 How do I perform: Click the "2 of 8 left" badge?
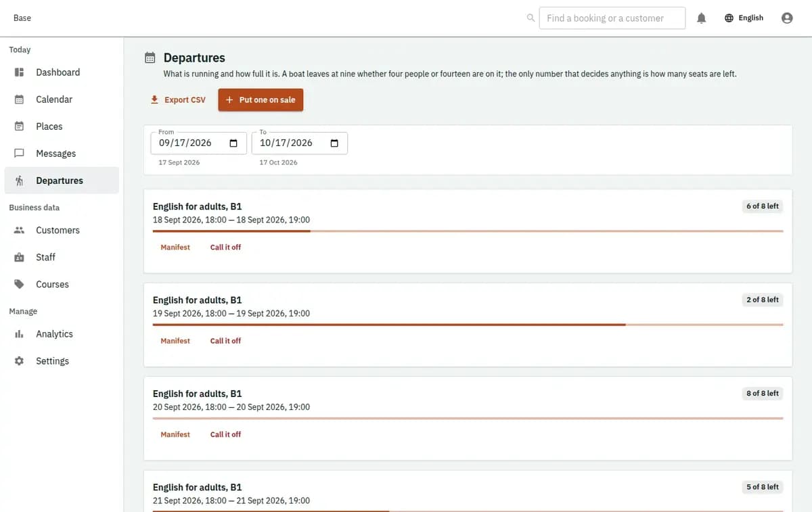pos(763,300)
